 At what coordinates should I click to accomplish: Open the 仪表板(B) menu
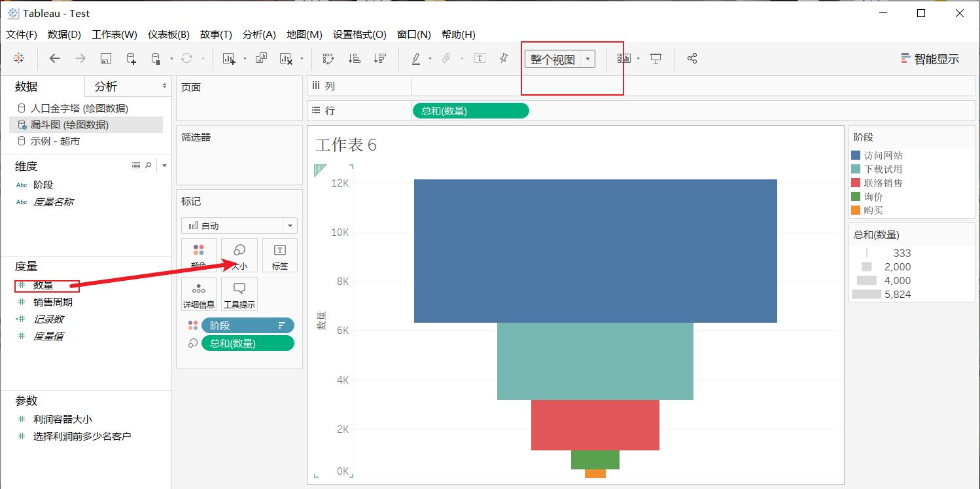click(168, 34)
